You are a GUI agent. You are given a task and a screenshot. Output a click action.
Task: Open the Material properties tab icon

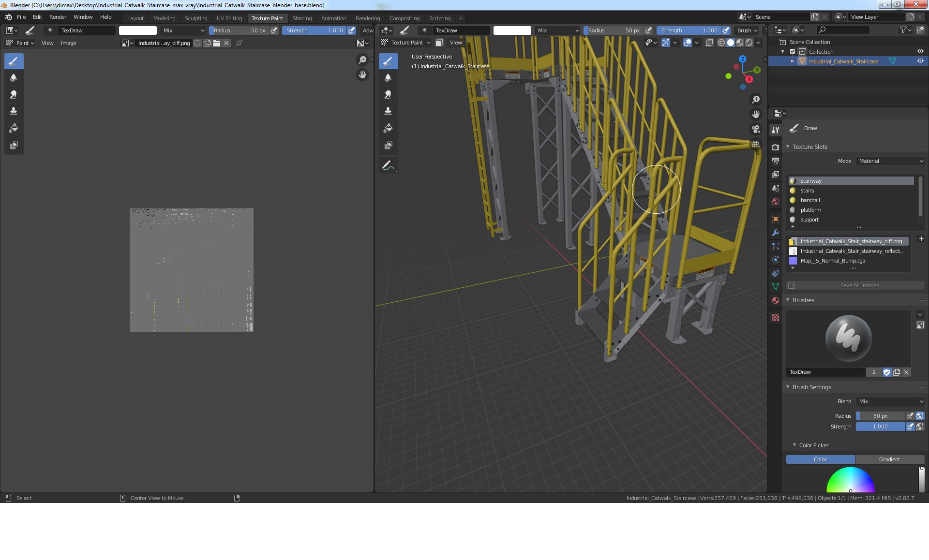776,300
